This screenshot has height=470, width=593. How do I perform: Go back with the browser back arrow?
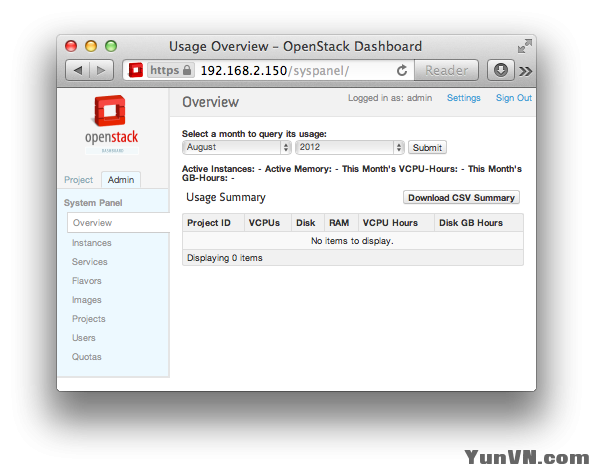[x=78, y=70]
